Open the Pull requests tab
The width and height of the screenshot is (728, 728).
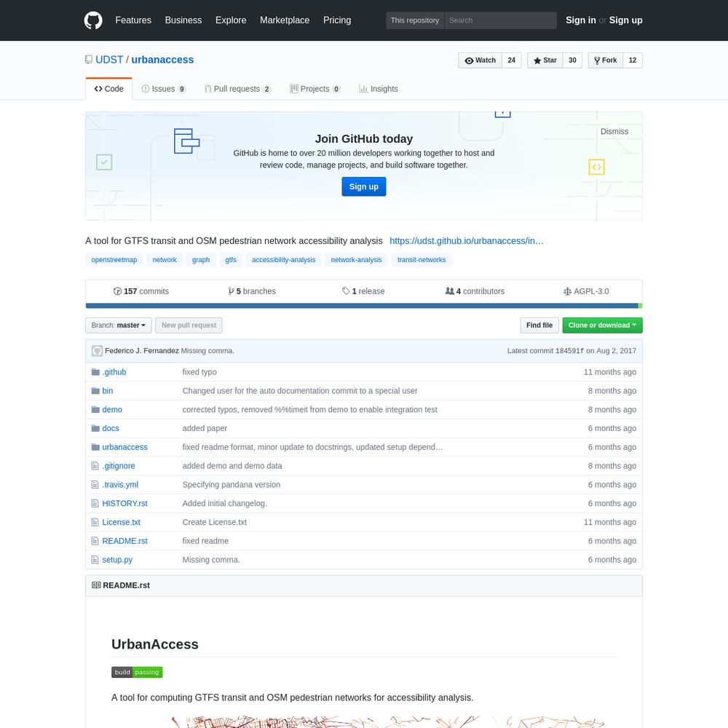[x=238, y=89]
